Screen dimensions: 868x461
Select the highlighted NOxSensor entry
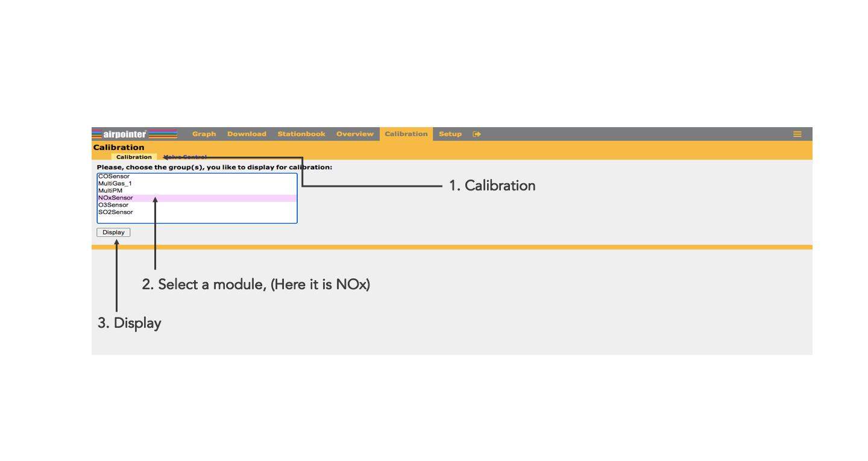click(116, 198)
